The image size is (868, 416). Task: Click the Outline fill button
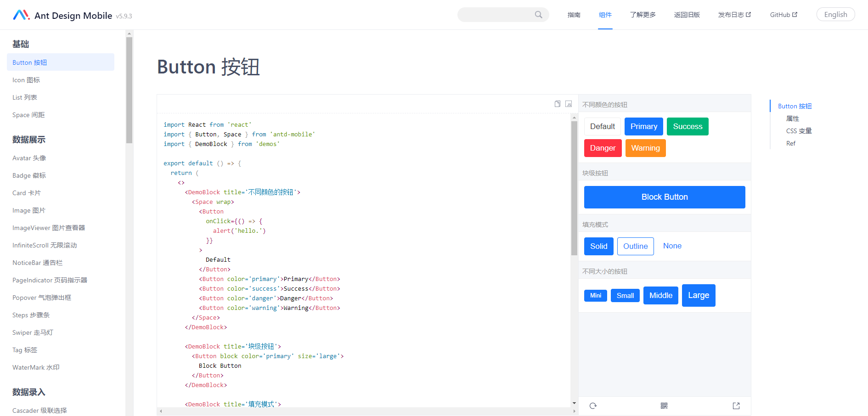tap(636, 247)
